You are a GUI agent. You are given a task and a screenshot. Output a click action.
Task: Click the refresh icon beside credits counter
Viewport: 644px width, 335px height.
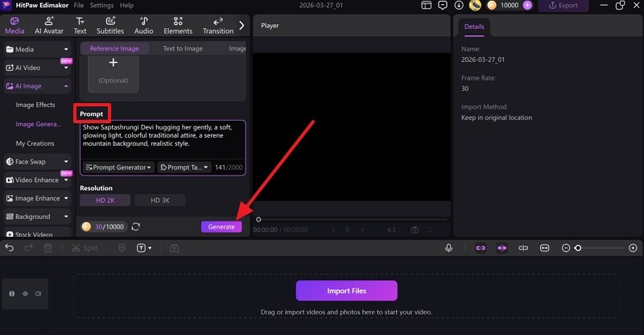click(136, 227)
